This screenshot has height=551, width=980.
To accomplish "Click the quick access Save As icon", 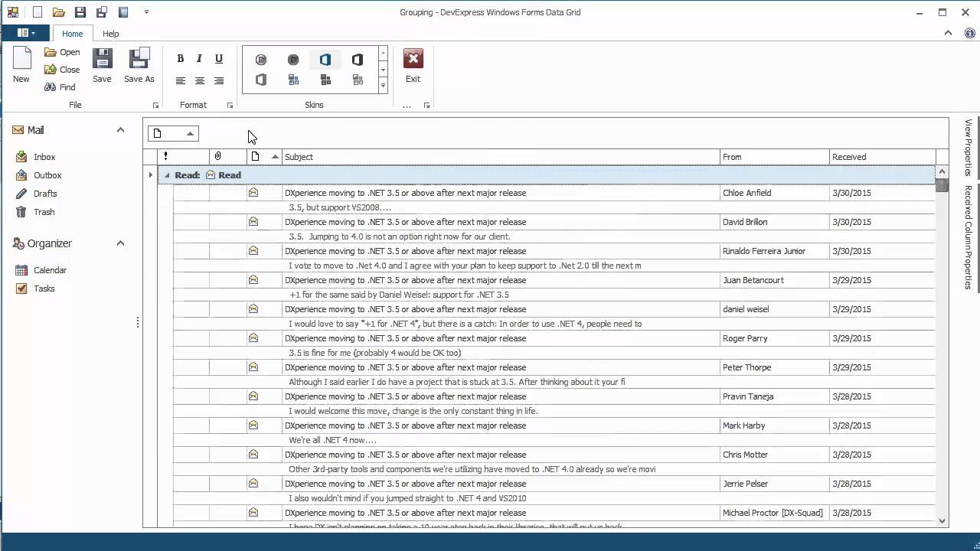I will (x=102, y=12).
